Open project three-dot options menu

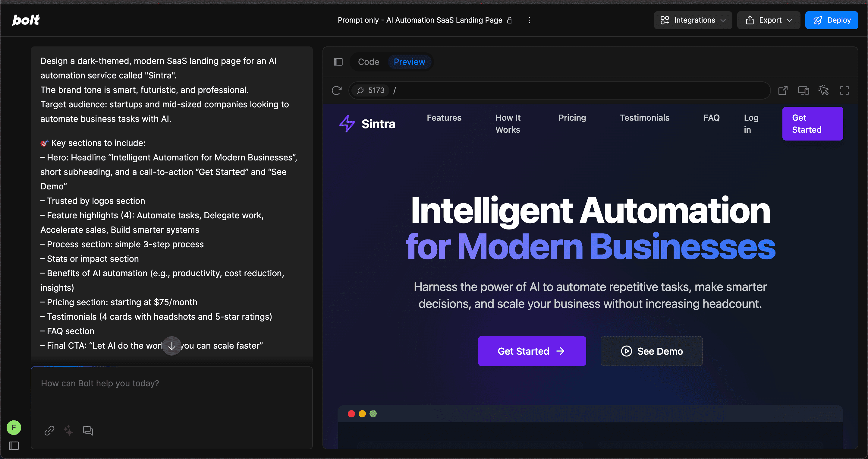tap(529, 20)
